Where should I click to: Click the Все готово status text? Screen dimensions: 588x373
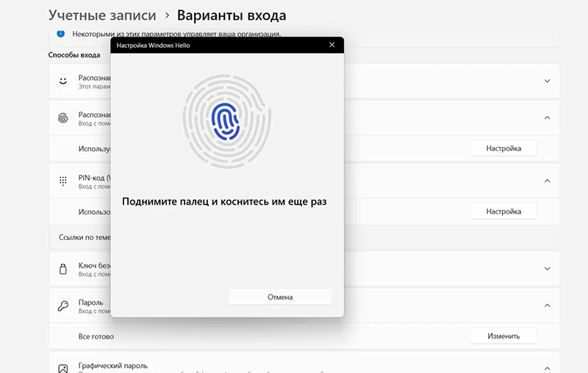click(96, 336)
